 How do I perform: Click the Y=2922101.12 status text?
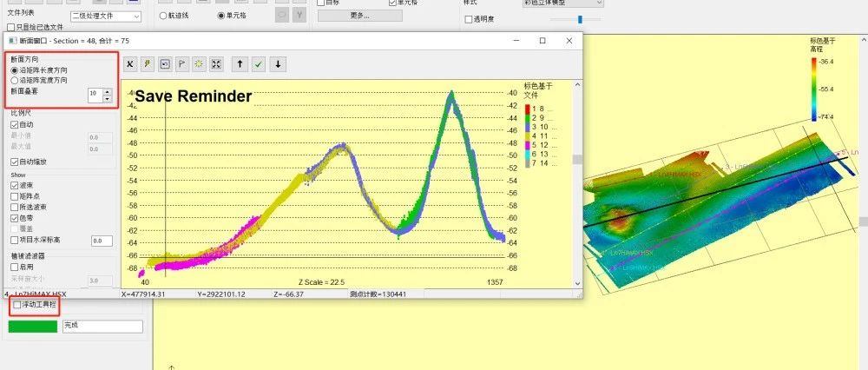point(220,294)
